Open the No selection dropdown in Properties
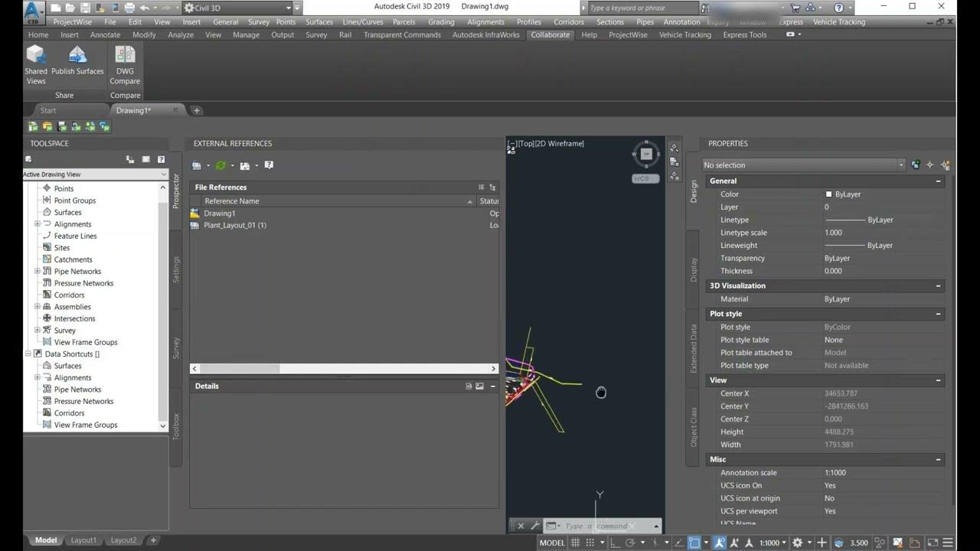This screenshot has height=551, width=980. (x=804, y=165)
